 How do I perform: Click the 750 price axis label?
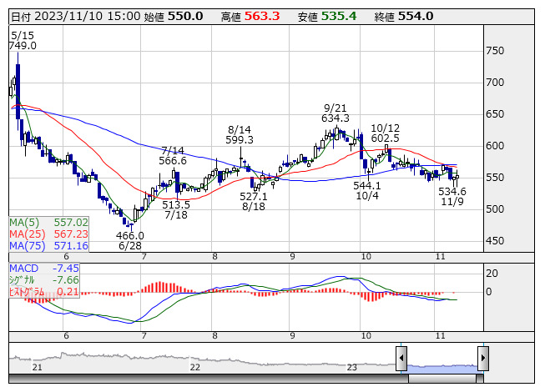[495, 51]
